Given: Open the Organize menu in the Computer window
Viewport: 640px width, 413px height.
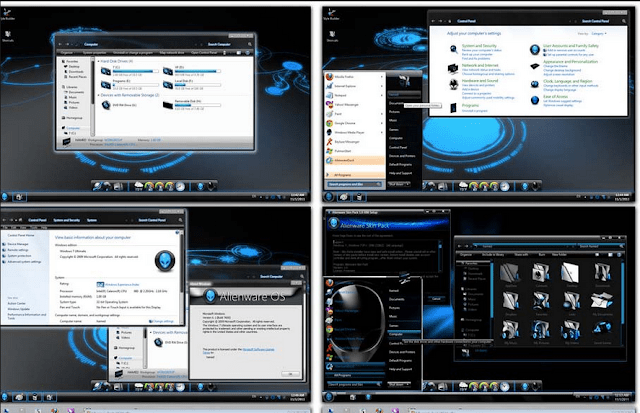Looking at the screenshot, I should pyautogui.click(x=68, y=53).
